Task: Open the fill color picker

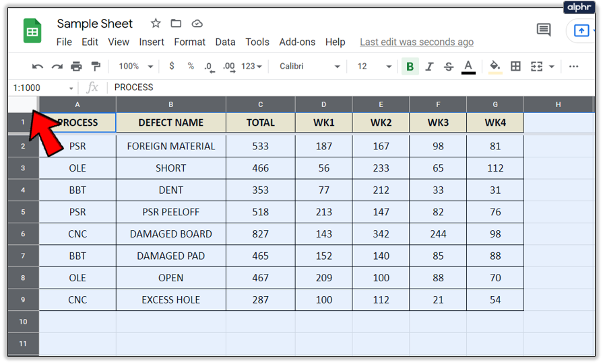Action: coord(495,67)
